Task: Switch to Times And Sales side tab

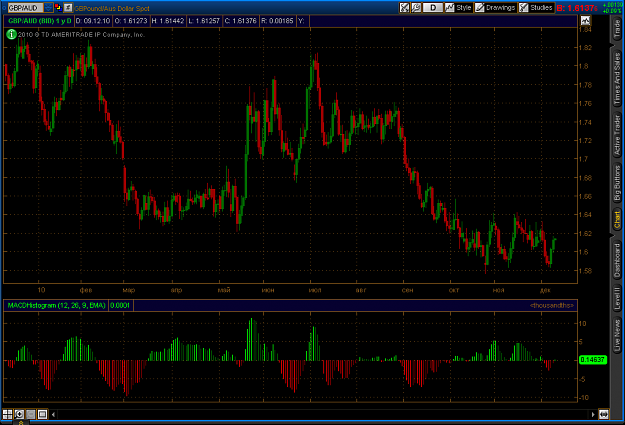Action: pos(617,79)
